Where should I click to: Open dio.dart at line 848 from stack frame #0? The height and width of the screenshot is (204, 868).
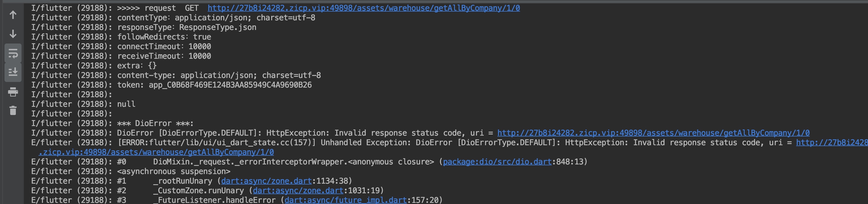pyautogui.click(x=497, y=162)
